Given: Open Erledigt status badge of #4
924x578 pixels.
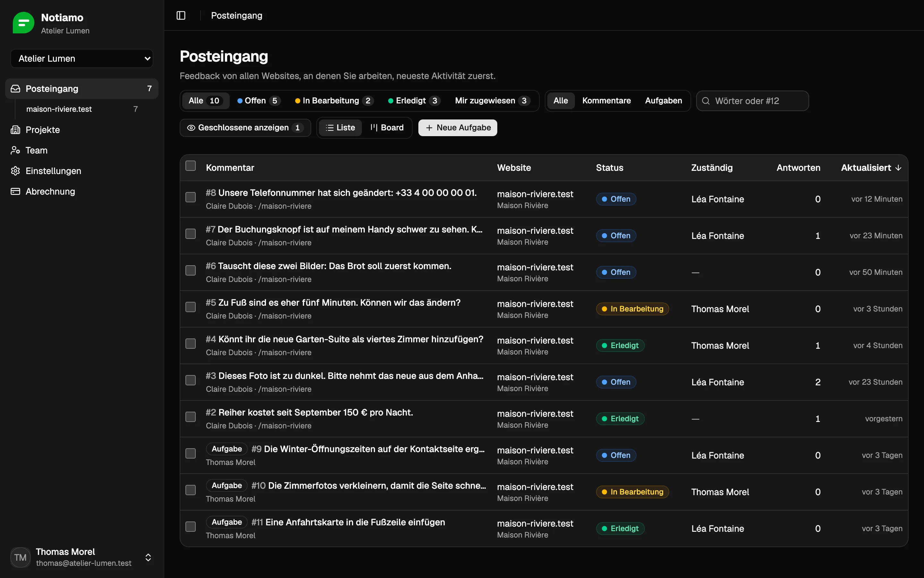Looking at the screenshot, I should point(620,346).
